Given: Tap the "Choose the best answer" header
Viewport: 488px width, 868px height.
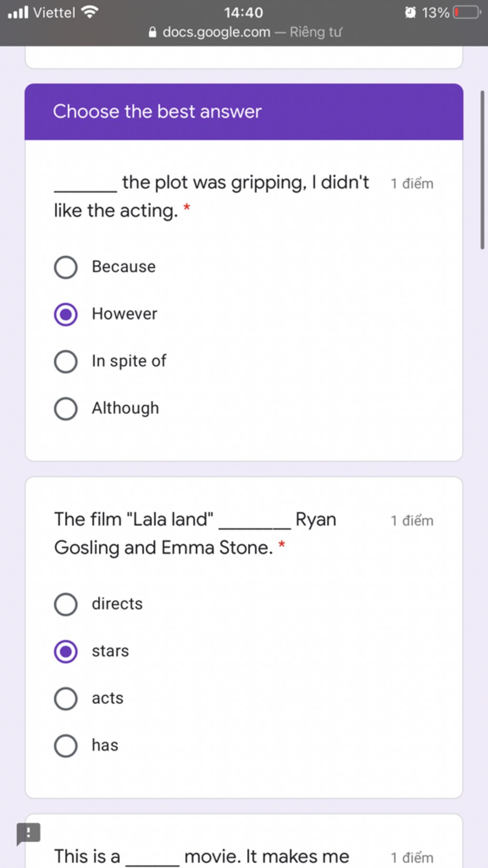Looking at the screenshot, I should click(x=157, y=112).
